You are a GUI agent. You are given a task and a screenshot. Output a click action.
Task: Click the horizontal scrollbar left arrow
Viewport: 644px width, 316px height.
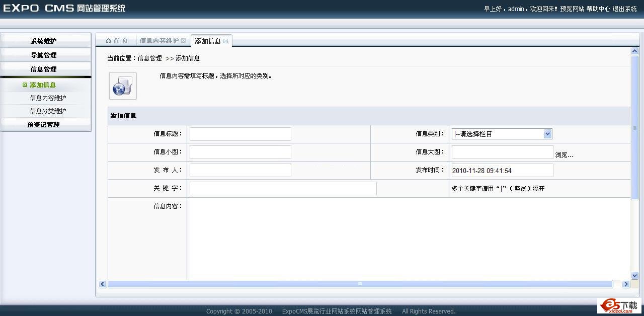pyautogui.click(x=103, y=284)
